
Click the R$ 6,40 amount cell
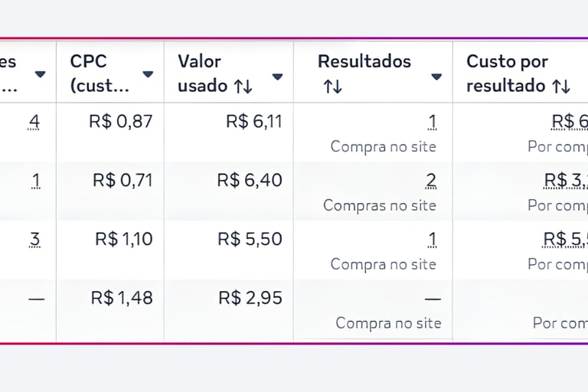click(x=250, y=181)
